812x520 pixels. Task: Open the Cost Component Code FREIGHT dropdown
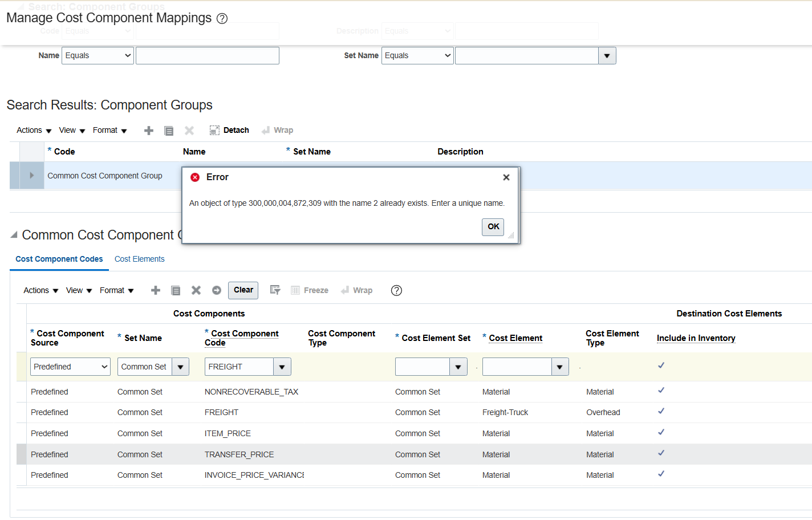[282, 367]
